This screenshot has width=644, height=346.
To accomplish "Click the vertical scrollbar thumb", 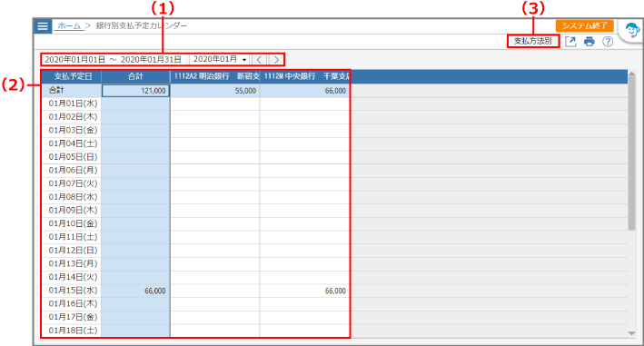I will pyautogui.click(x=631, y=153).
